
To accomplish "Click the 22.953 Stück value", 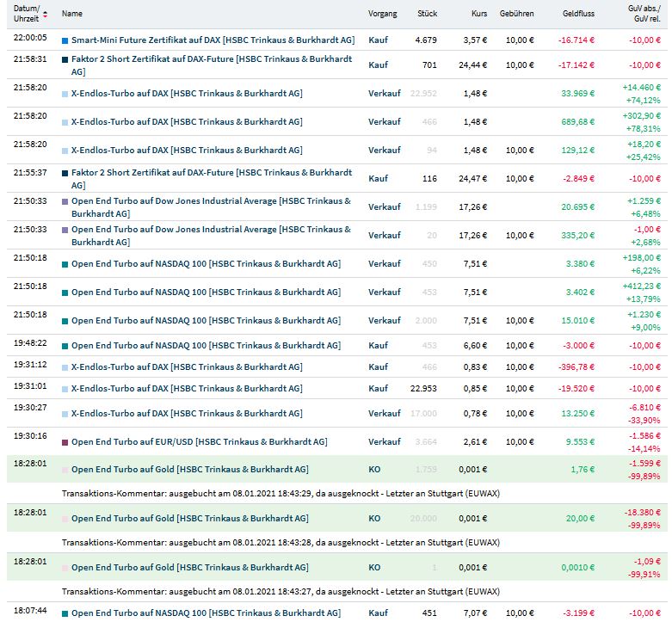I will (423, 389).
